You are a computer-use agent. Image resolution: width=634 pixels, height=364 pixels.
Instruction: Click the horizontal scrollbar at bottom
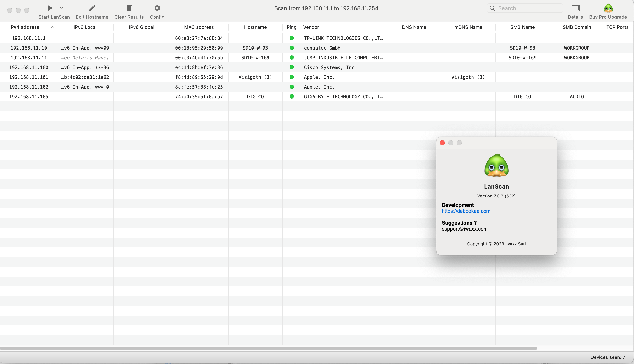pyautogui.click(x=268, y=348)
